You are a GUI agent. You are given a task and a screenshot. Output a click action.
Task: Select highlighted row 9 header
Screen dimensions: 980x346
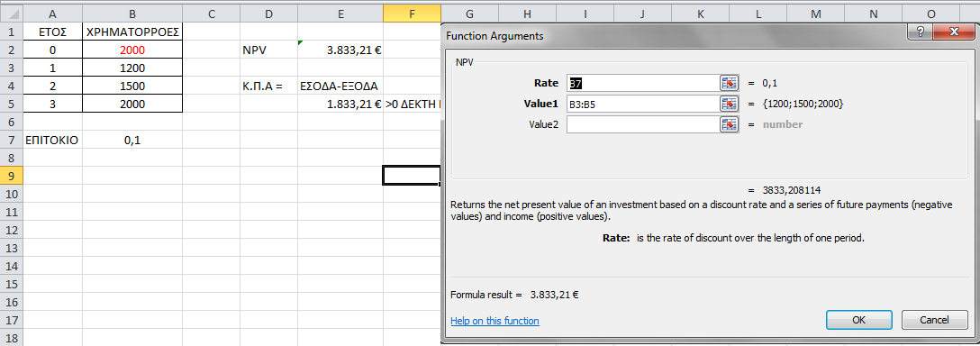pyautogui.click(x=11, y=175)
